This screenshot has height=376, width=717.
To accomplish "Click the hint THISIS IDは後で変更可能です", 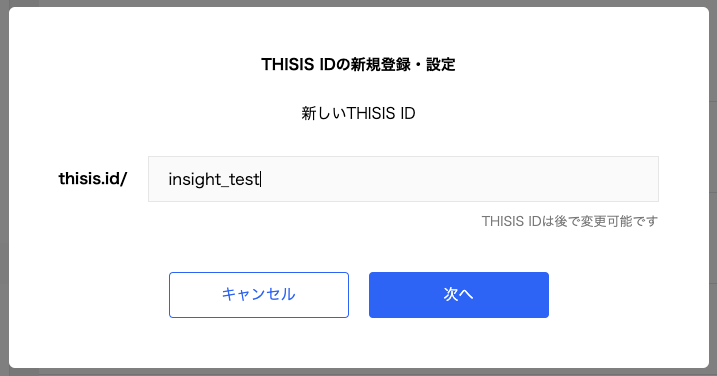I will (570, 221).
